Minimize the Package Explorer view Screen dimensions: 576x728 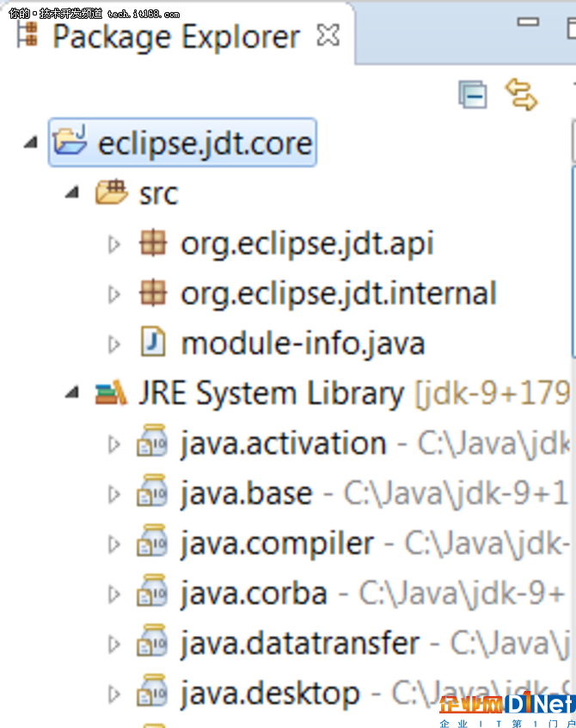[x=528, y=21]
